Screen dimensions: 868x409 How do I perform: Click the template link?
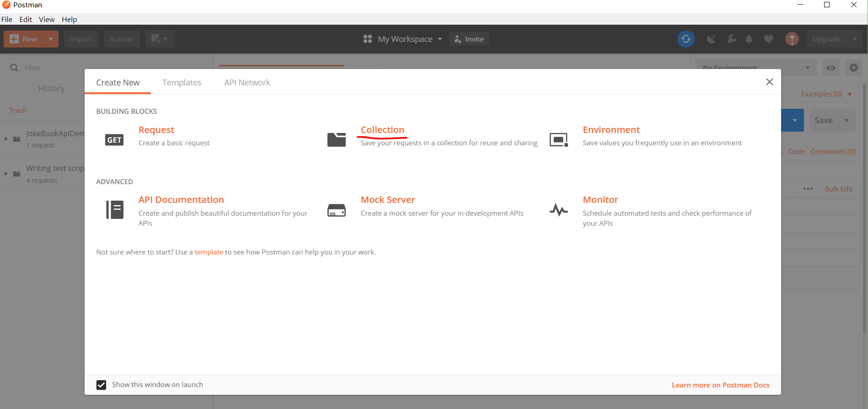point(209,252)
